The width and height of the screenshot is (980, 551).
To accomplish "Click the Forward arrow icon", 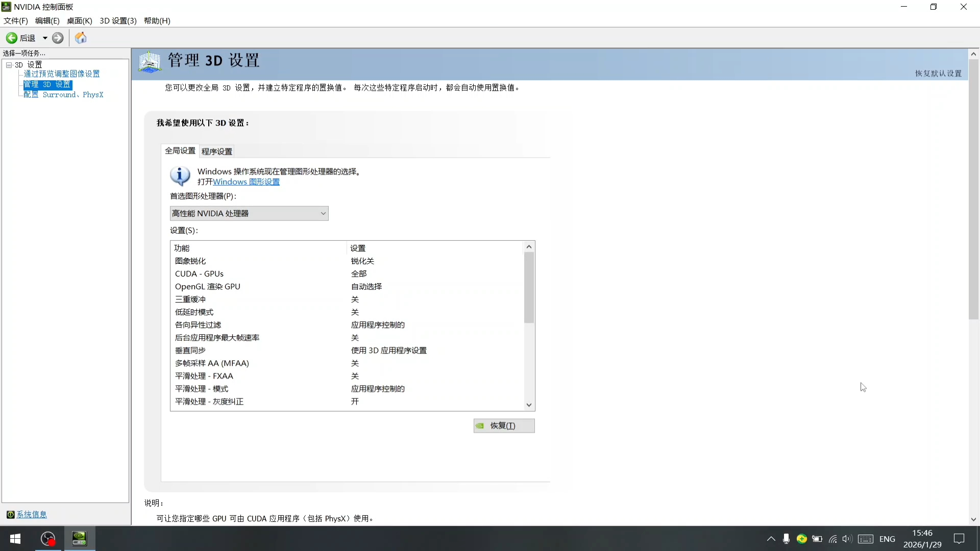I will click(x=58, y=38).
